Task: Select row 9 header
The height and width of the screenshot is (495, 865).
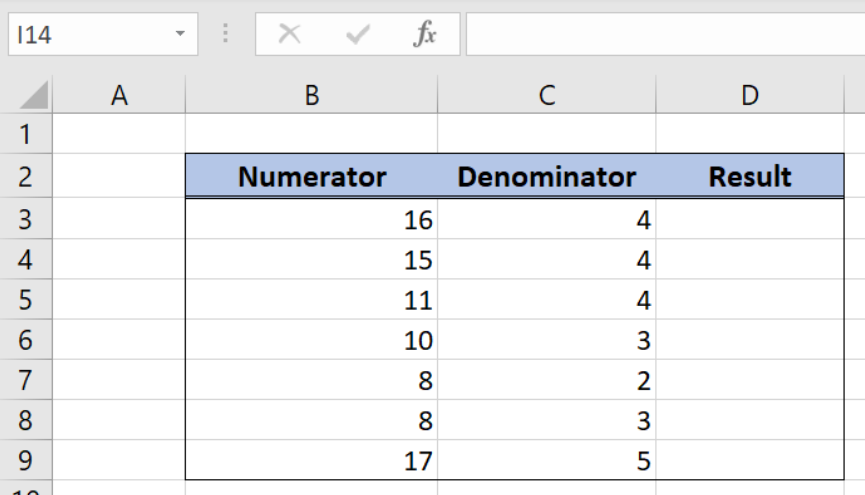Action: [26, 460]
